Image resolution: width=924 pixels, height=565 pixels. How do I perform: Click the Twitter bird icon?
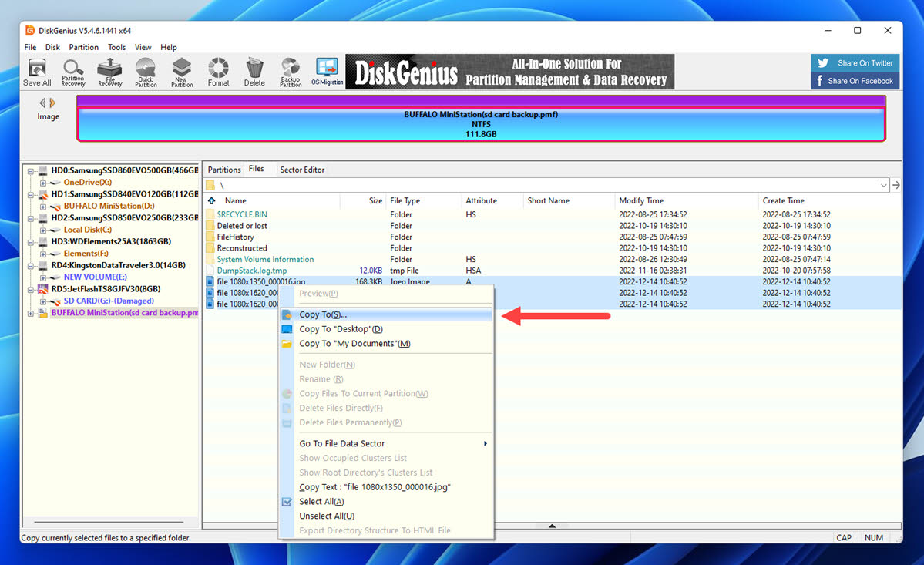(x=823, y=63)
